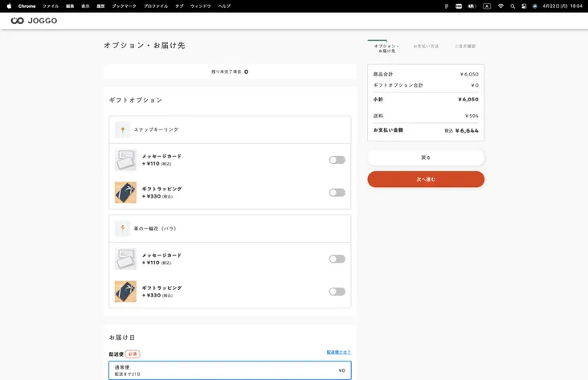Click the Siri icon in the menu bar
588x380 pixels.
[x=535, y=6]
